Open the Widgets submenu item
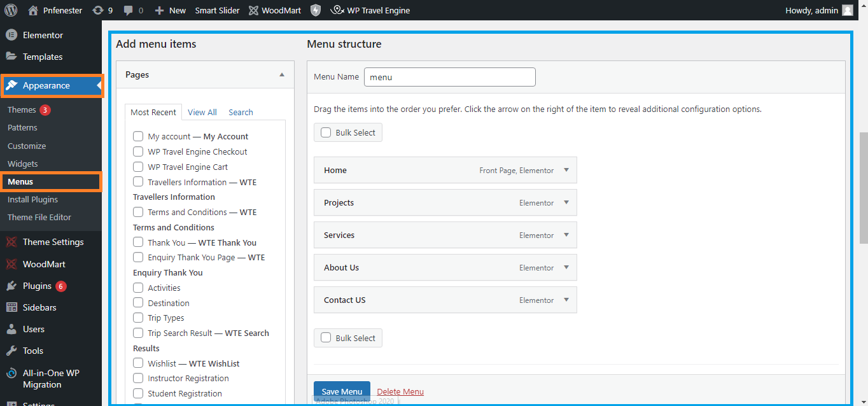 click(23, 164)
